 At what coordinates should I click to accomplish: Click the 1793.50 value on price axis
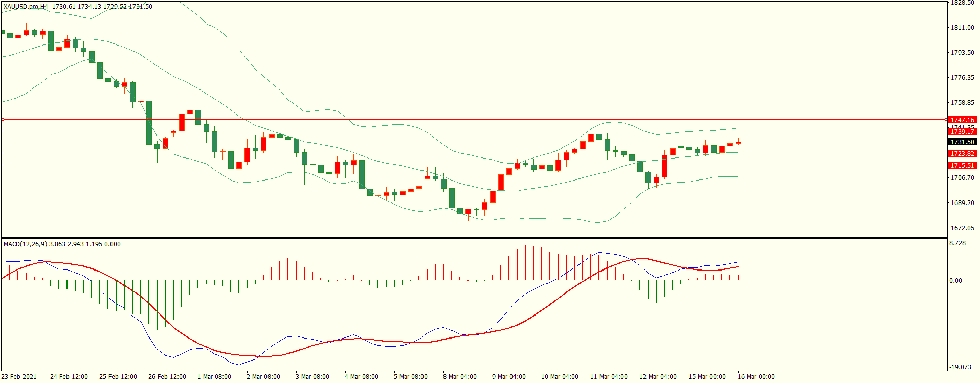coord(962,53)
